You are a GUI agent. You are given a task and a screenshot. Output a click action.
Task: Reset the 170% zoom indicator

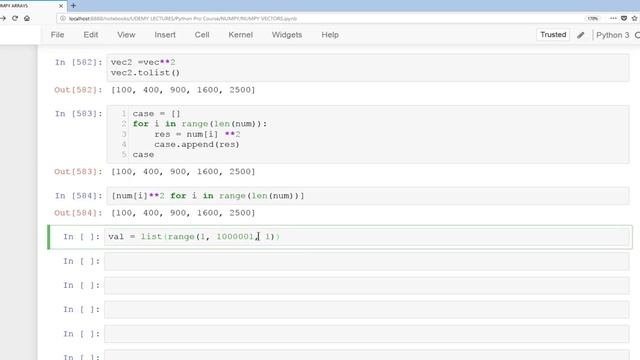point(592,18)
